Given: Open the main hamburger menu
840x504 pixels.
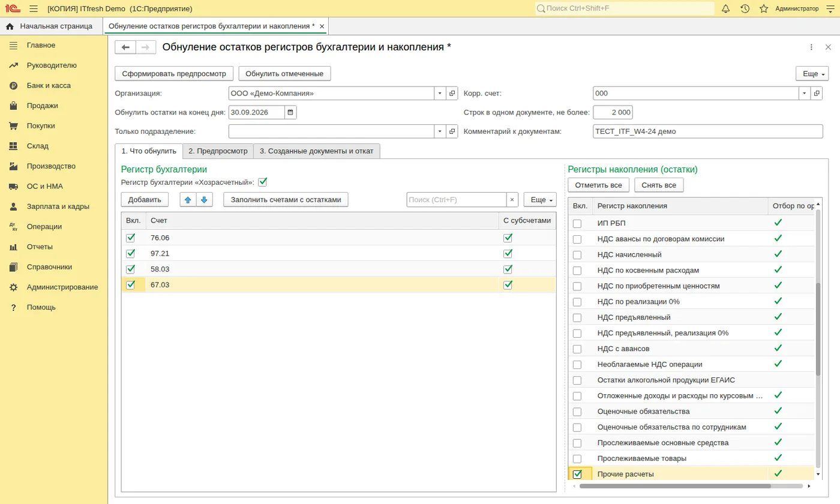Looking at the screenshot, I should pos(33,8).
